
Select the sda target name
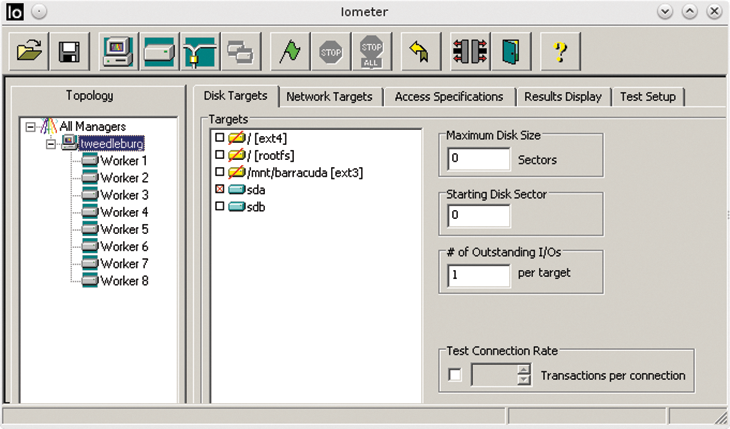click(256, 190)
